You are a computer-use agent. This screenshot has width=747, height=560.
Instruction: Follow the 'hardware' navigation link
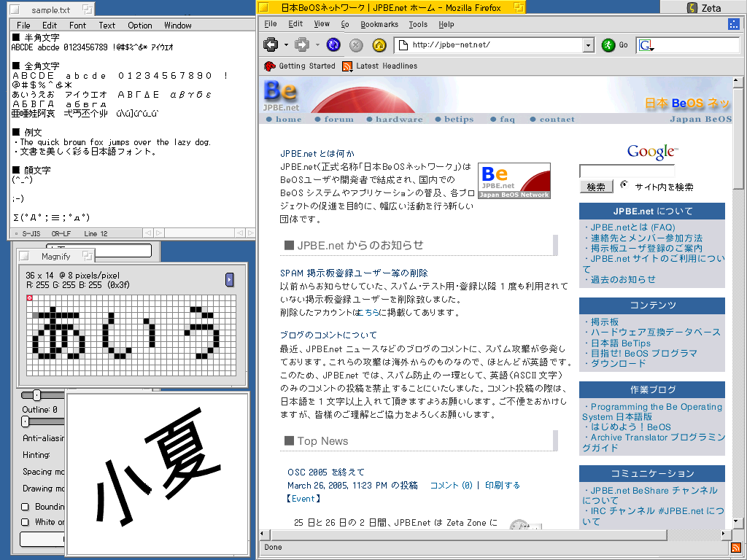click(399, 119)
